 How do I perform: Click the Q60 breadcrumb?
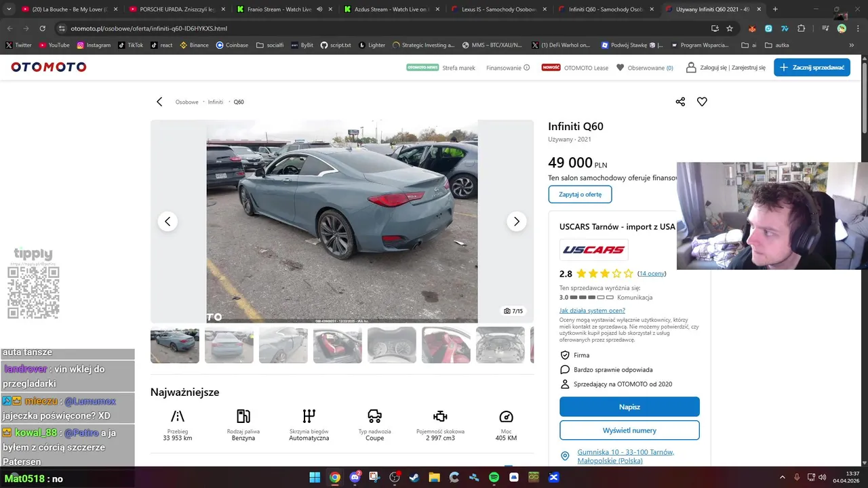239,102
